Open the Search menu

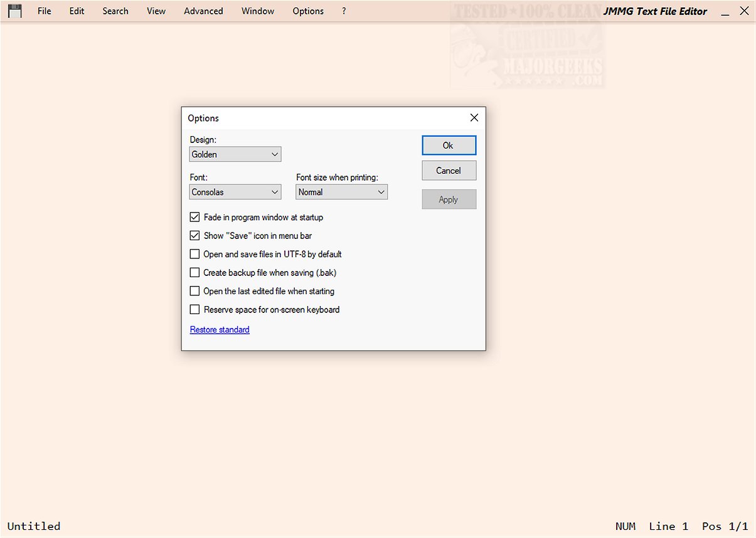click(115, 11)
